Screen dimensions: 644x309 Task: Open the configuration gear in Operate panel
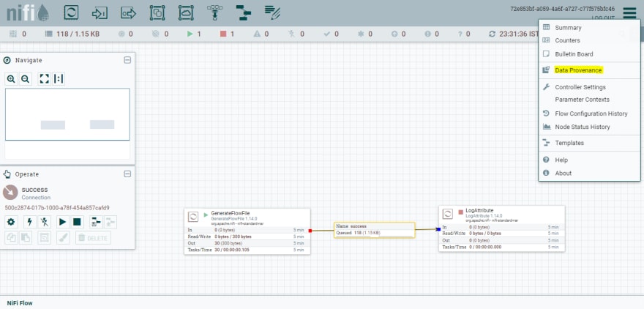pos(11,222)
